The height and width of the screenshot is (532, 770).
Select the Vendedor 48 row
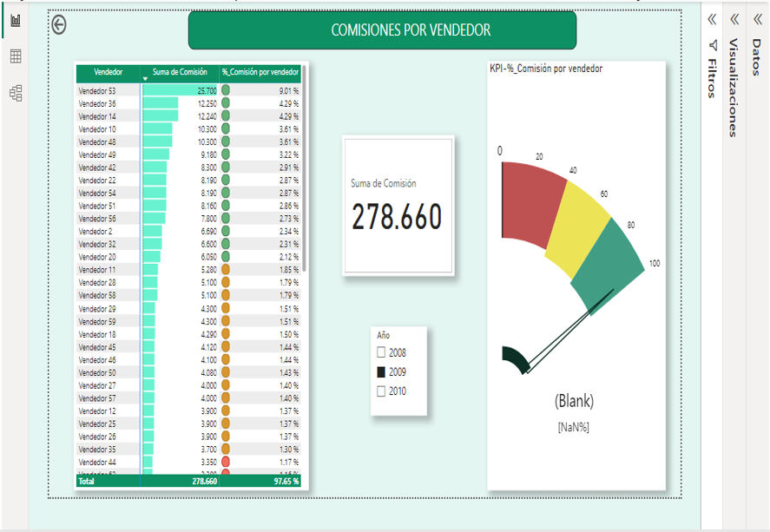[x=189, y=141]
